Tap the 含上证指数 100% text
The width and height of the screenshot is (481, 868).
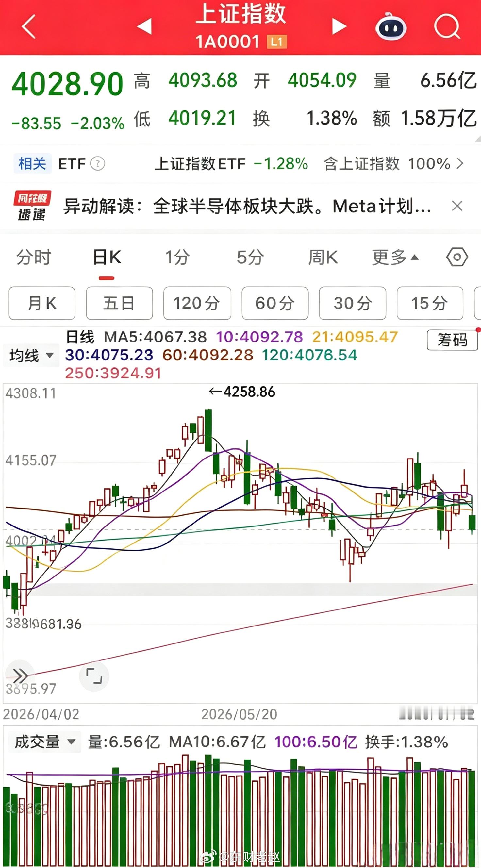pos(387,164)
